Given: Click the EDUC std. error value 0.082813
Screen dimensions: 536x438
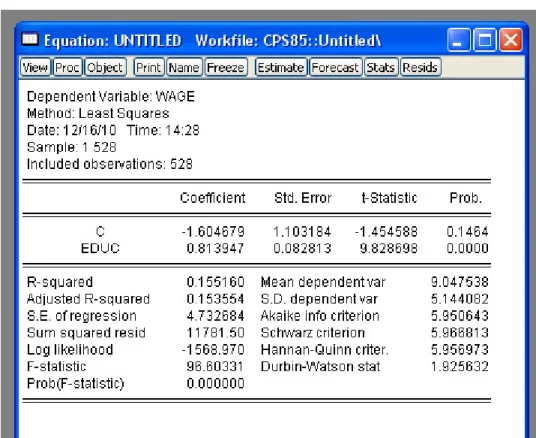Looking at the screenshot, I should [x=302, y=248].
